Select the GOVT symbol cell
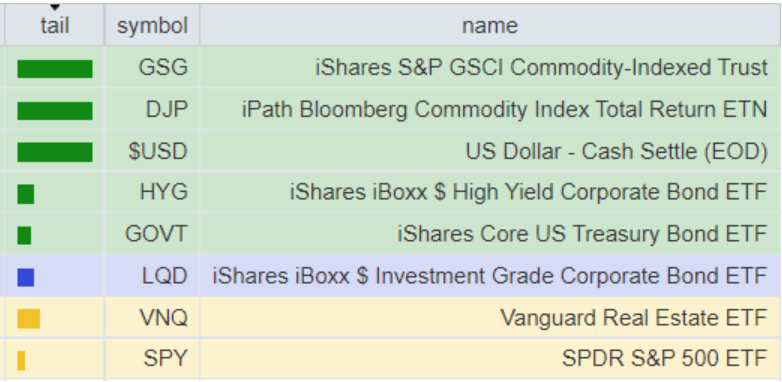Image resolution: width=782 pixels, height=382 pixels. click(x=152, y=233)
